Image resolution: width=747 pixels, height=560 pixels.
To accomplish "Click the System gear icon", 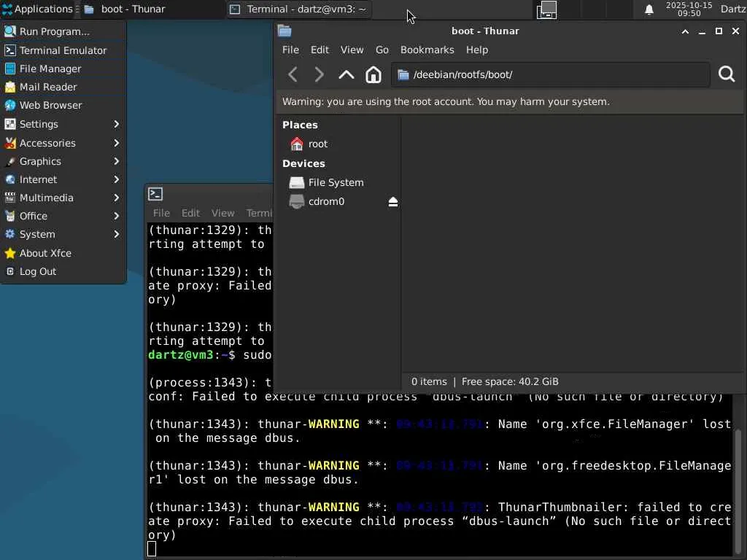I will [10, 234].
